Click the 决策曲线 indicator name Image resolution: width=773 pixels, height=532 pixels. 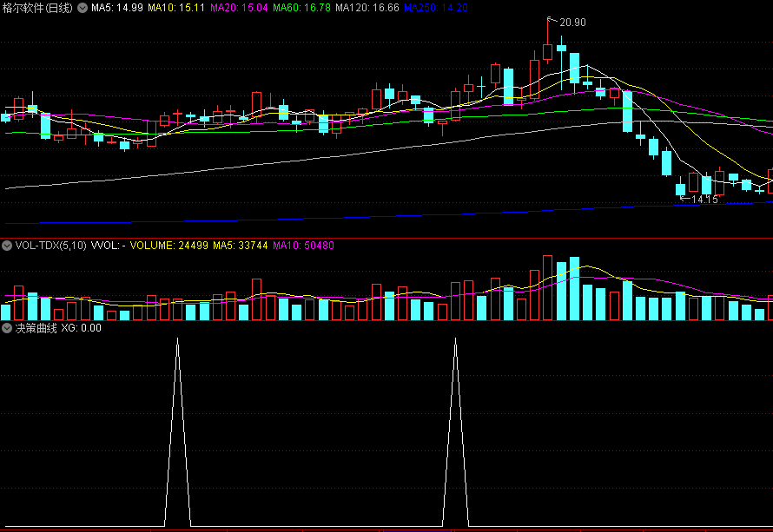pos(36,328)
